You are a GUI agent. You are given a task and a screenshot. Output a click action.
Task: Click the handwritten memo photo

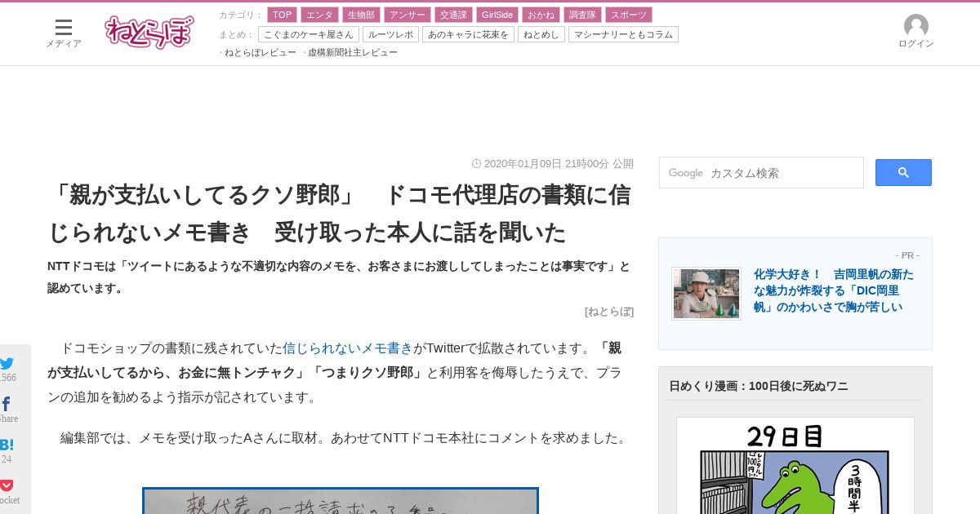click(x=341, y=501)
